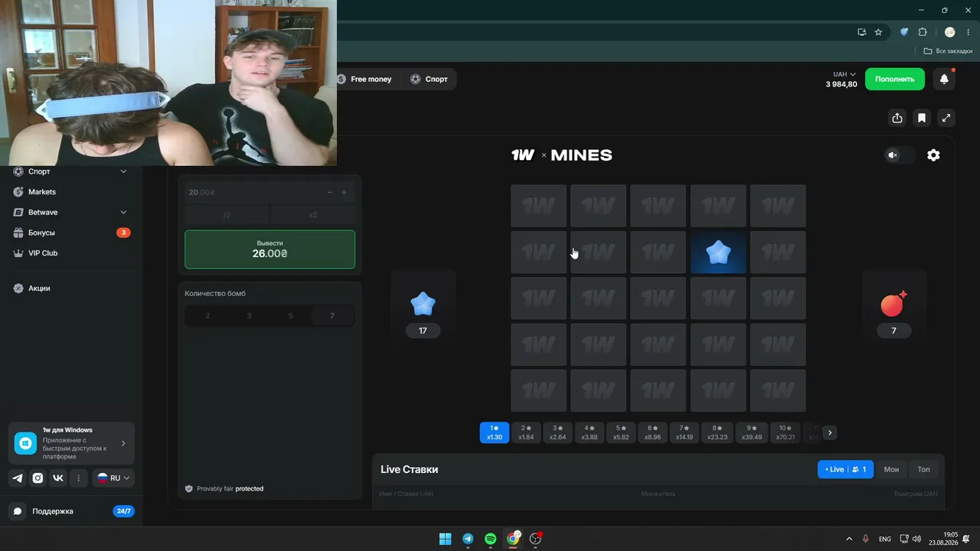
Task: Open Акции in the sidebar
Action: (39, 289)
